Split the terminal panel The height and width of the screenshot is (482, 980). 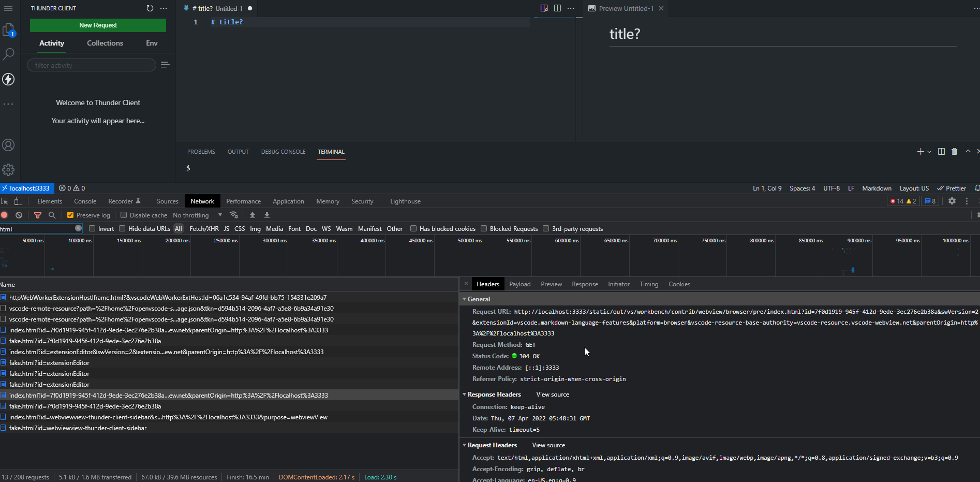(x=941, y=152)
